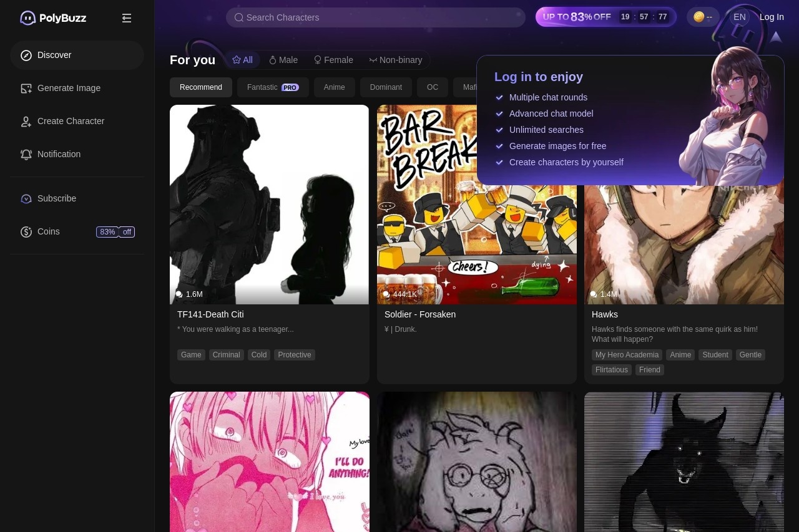
Task: Click the coin balance icon
Action: click(699, 17)
